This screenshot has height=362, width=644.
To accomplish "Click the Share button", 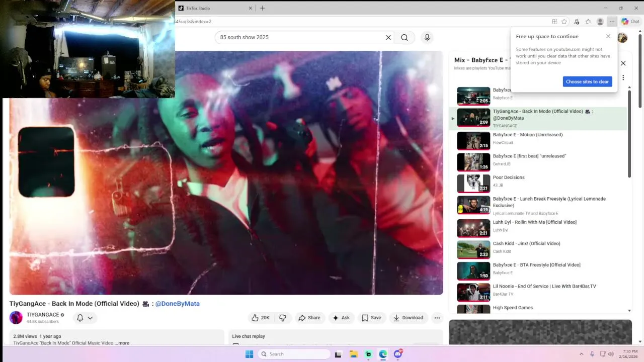I will click(x=309, y=318).
